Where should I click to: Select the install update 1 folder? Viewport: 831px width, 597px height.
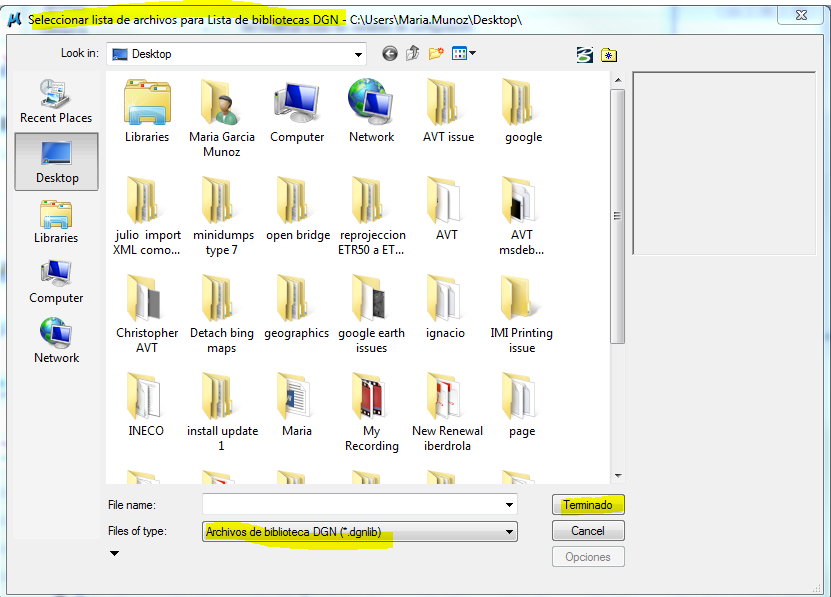[x=222, y=412]
